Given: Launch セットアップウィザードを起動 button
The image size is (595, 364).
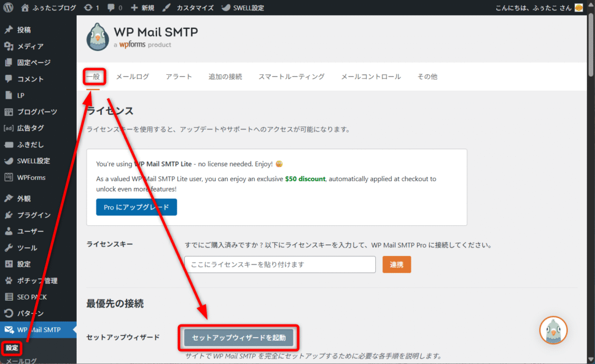Looking at the screenshot, I should 239,337.
